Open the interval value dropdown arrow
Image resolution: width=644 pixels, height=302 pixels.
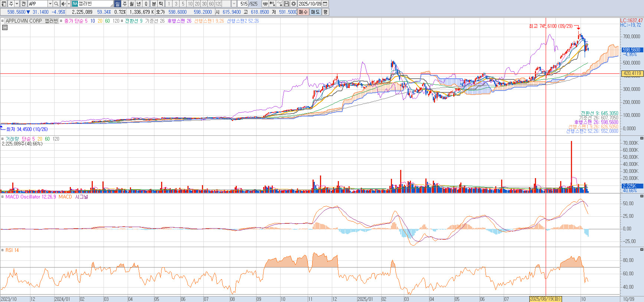(x=234, y=4)
